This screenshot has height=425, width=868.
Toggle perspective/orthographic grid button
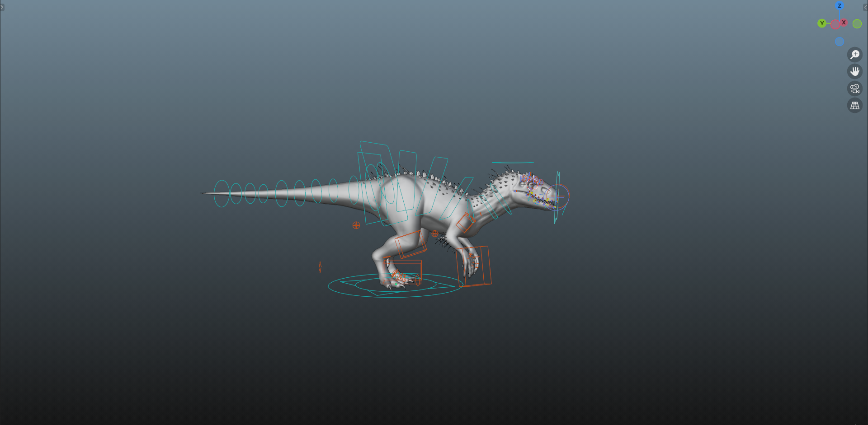tap(855, 105)
